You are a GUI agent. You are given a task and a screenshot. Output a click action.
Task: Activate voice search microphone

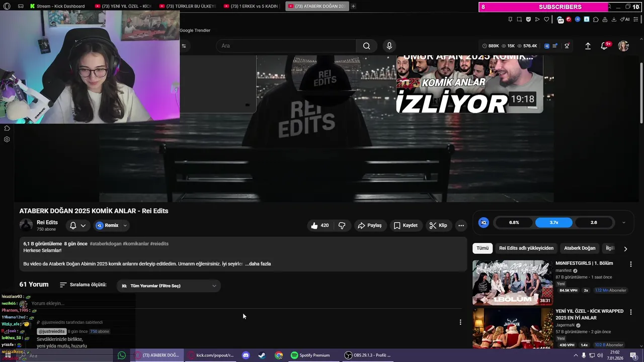coord(389,46)
